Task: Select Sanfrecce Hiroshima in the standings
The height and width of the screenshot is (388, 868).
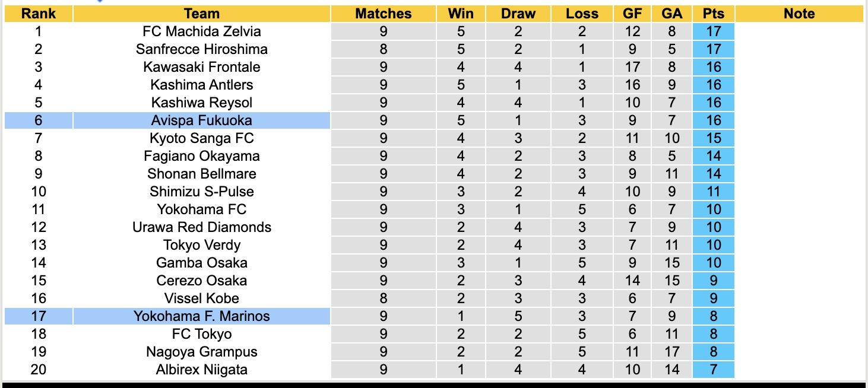Action: 202,49
